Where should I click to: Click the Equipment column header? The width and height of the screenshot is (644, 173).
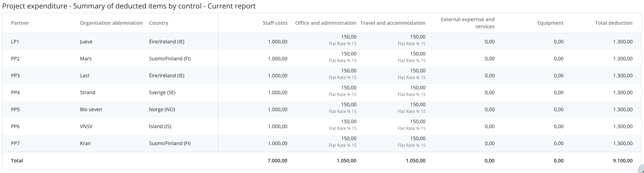tap(550, 23)
